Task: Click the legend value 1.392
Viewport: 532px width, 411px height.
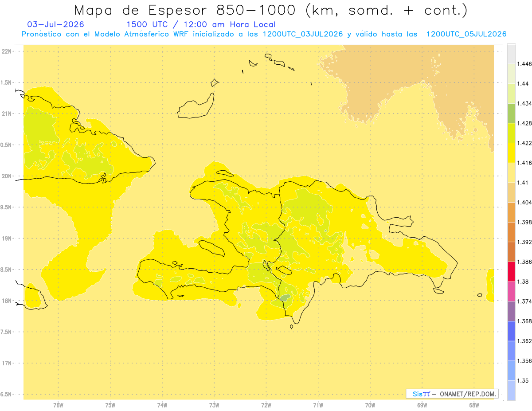Action: coord(524,242)
